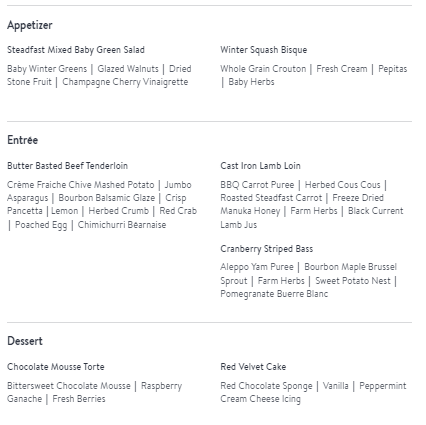
Task: Click Peppermint Cream Cheese Icing text
Action: pos(313,392)
